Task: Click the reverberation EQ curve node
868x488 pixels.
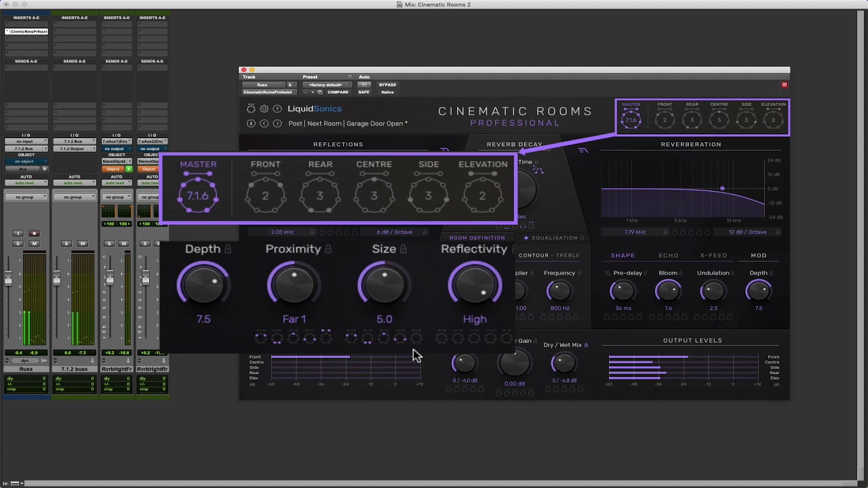Action: pos(722,188)
